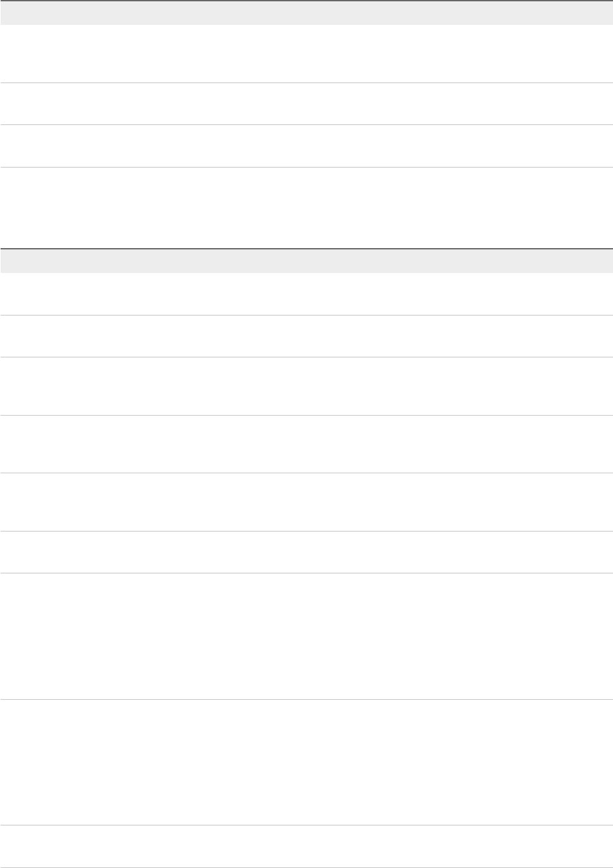This screenshot has width=613, height=868.
Task: Select the sixth row of the lower table
Action: [x=306, y=552]
